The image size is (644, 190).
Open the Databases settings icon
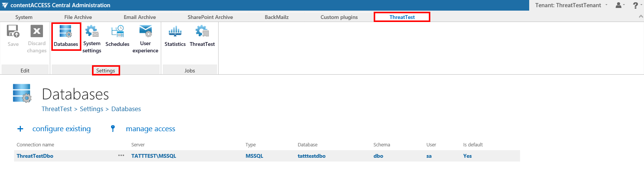tap(66, 31)
